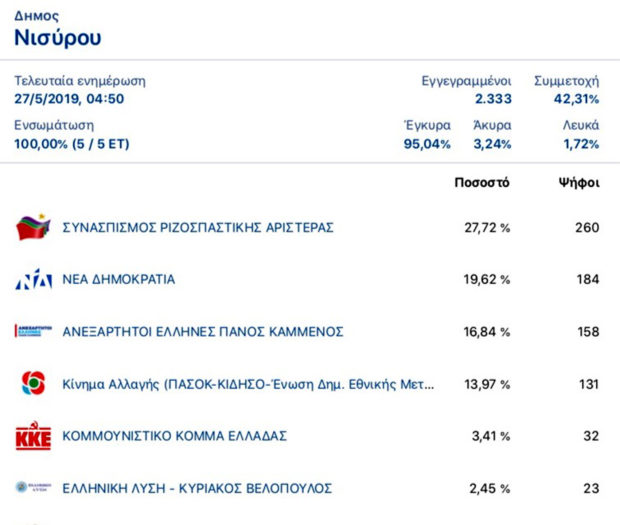The height and width of the screenshot is (525, 620).
Task: Open Κίνημα Αλλαγής party link
Action: point(248,384)
